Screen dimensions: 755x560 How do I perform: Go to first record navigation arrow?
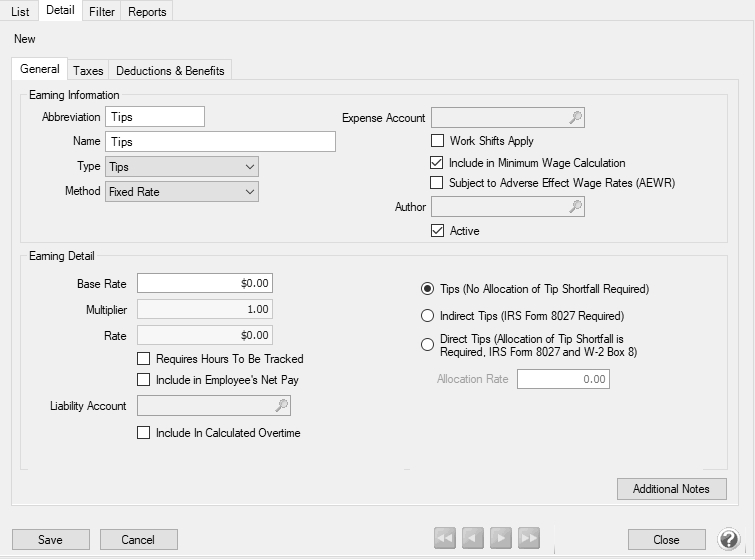pos(444,538)
